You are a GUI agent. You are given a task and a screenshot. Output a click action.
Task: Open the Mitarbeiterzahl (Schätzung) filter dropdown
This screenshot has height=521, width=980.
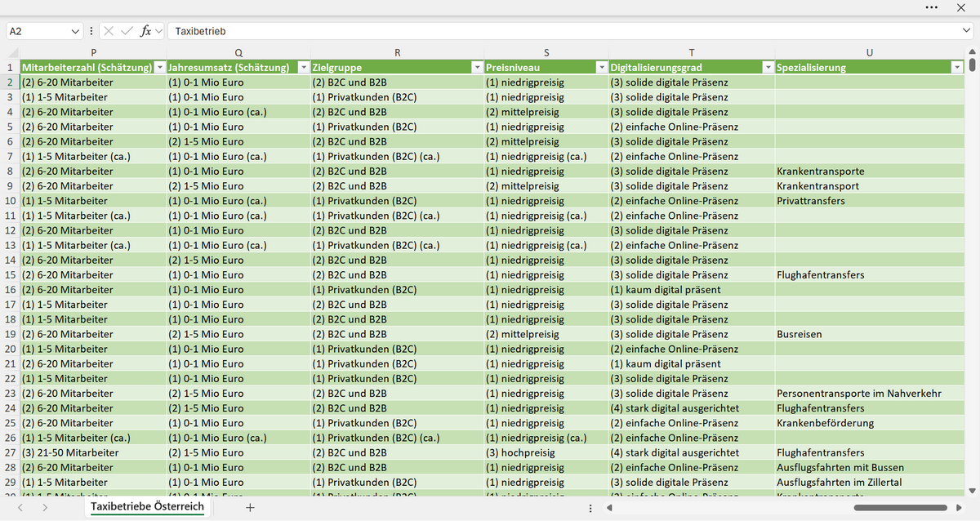(x=160, y=67)
